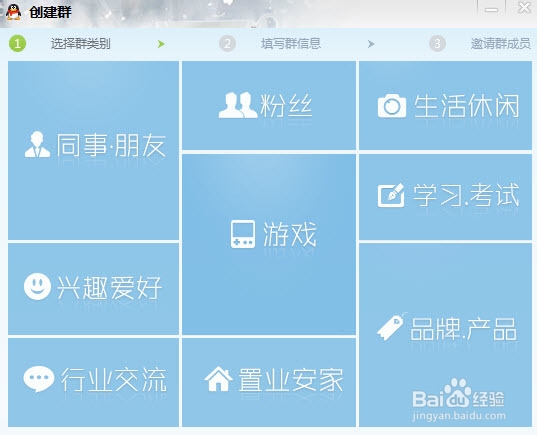Viewport: 537px width, 435px height.
Task: Click the game console icon beside 游戏
Action: point(243,234)
